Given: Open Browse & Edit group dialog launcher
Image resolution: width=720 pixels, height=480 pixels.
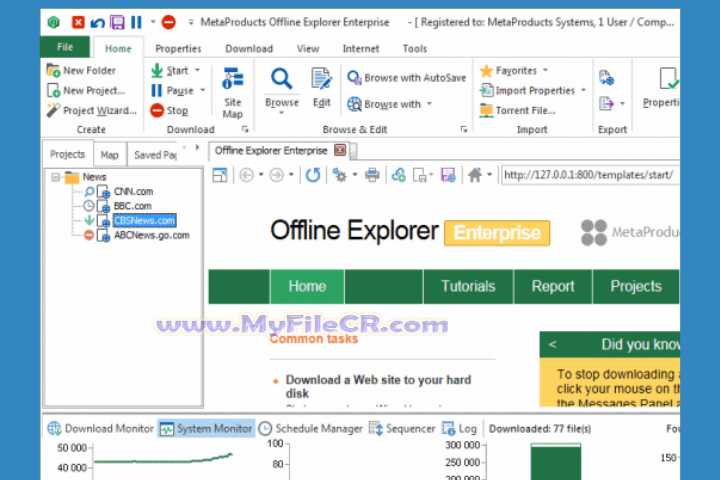Looking at the screenshot, I should pos(464,130).
